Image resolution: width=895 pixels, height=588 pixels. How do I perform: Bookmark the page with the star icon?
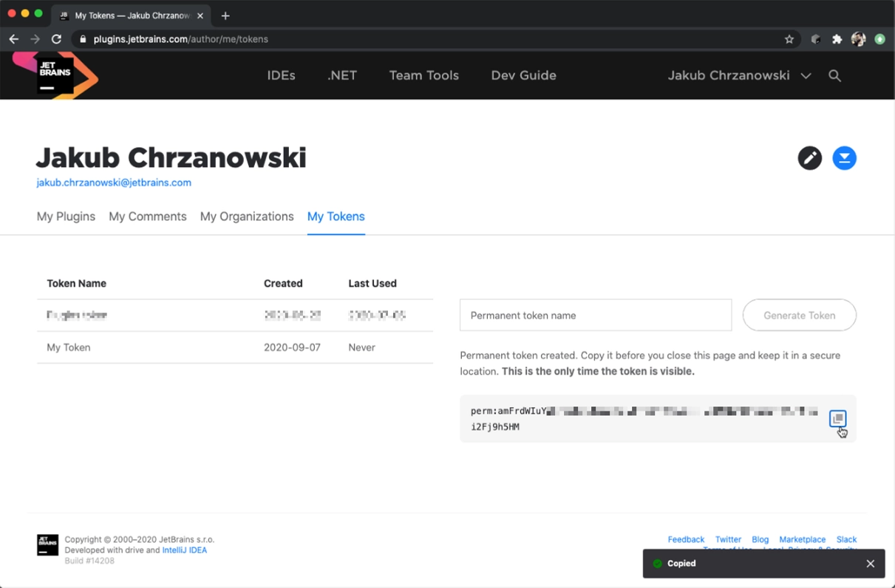coord(789,39)
